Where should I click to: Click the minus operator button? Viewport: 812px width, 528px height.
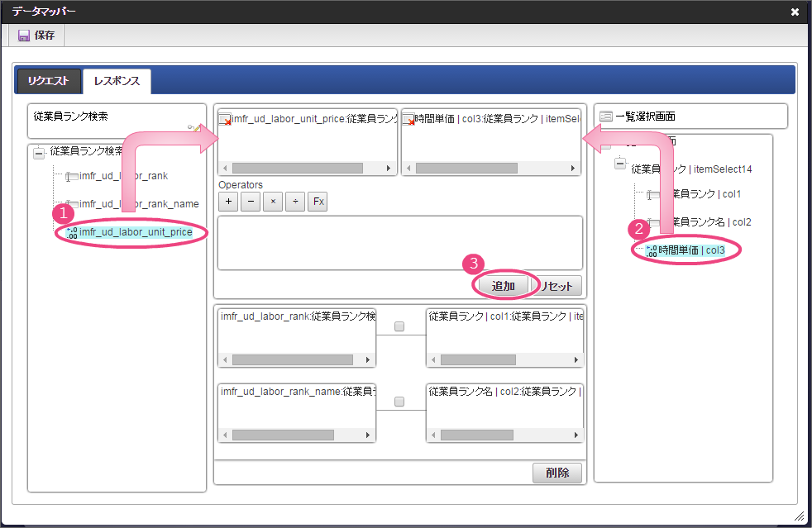coord(251,202)
